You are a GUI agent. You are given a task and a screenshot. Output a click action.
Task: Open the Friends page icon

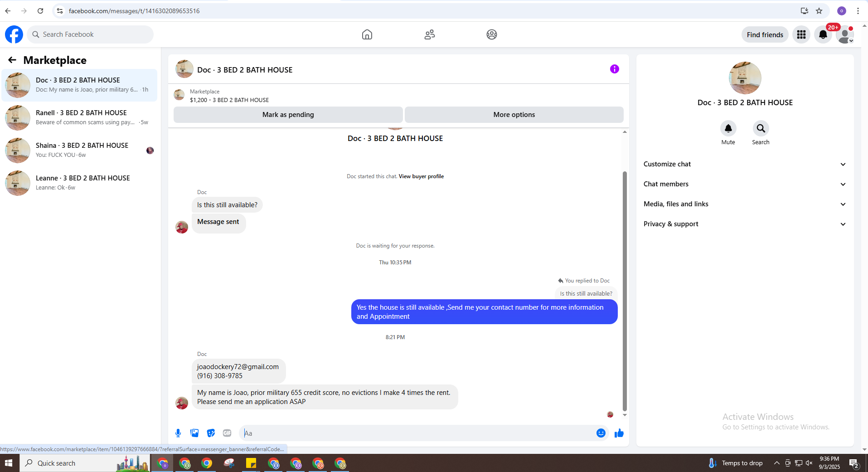point(430,34)
